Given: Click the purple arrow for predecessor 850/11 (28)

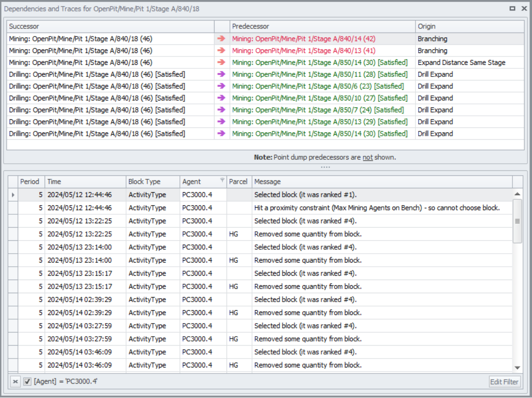Looking at the screenshot, I should coord(221,74).
